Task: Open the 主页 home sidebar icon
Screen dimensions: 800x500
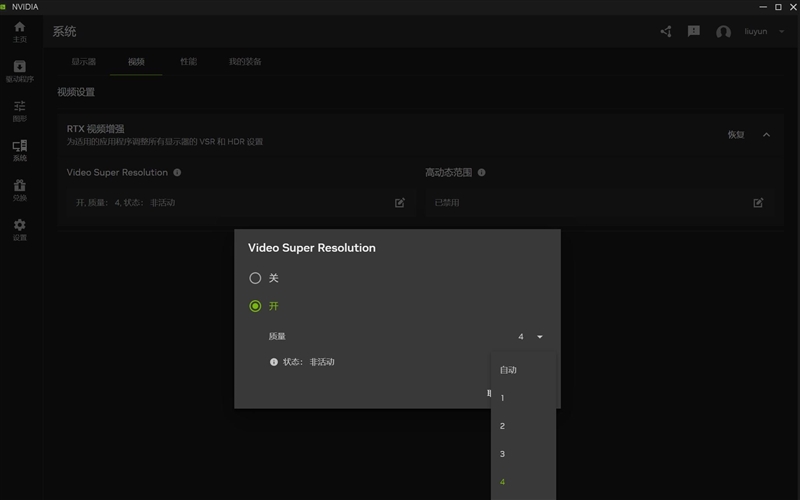Action: pos(19,30)
